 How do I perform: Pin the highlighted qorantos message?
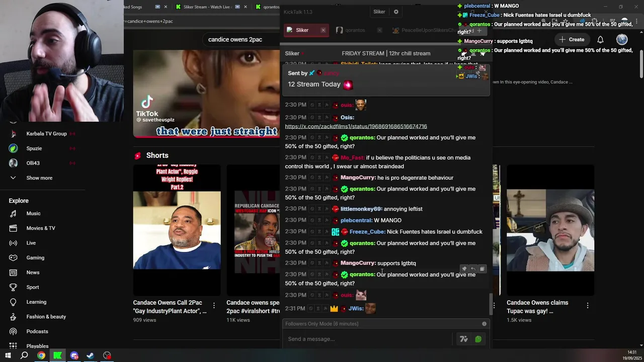click(x=464, y=269)
